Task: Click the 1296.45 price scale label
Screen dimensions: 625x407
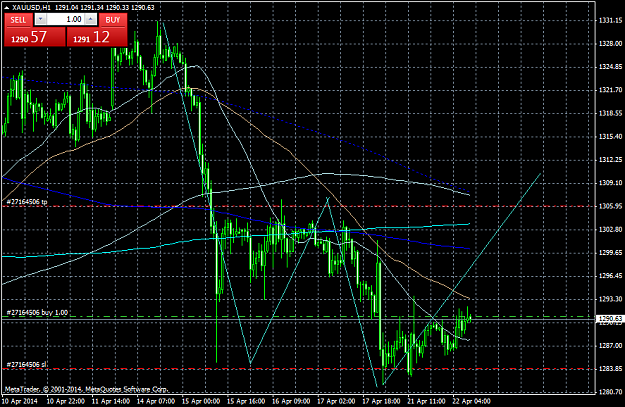Action: click(611, 275)
